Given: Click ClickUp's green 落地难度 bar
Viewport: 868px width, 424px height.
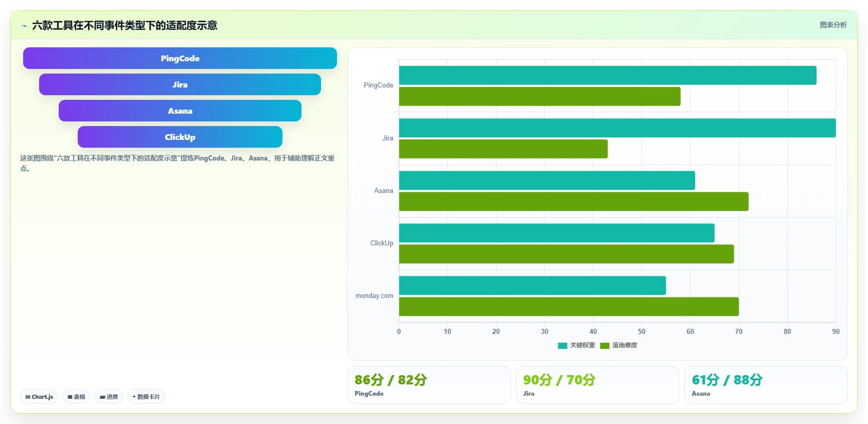Looking at the screenshot, I should pyautogui.click(x=566, y=254).
